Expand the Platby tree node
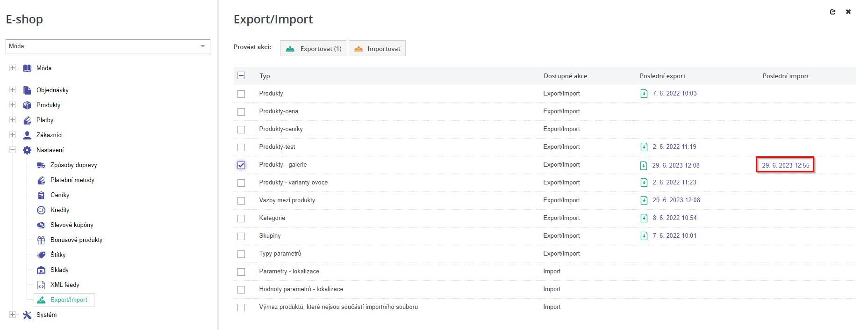The image size is (868, 330). pos(13,120)
